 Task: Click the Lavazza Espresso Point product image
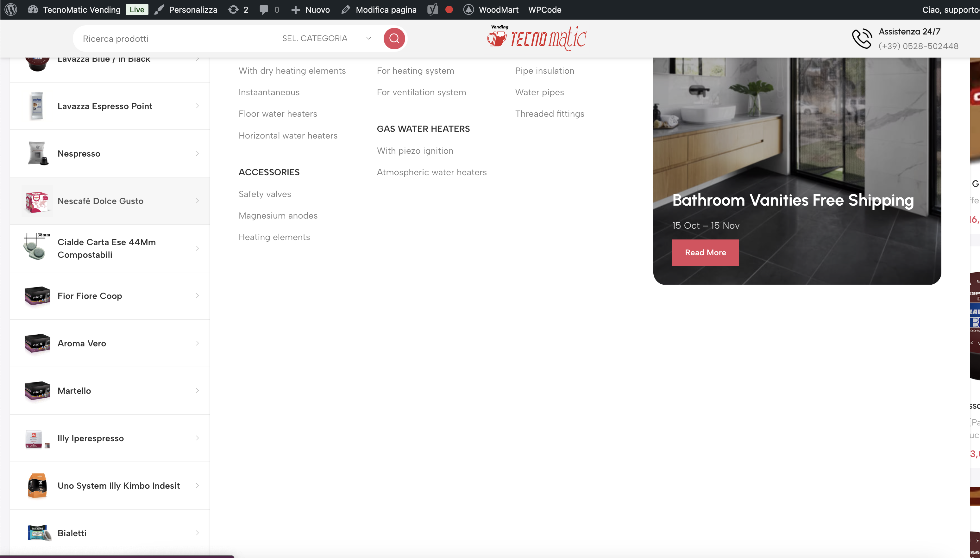(37, 106)
